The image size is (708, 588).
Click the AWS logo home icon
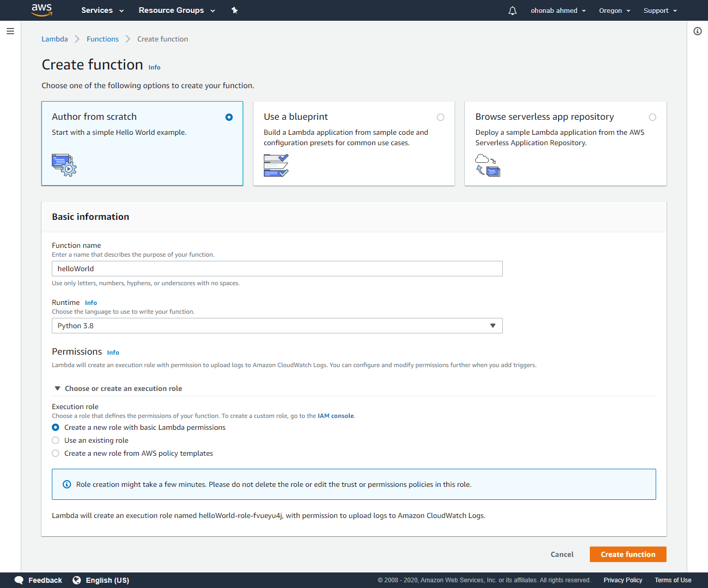point(42,10)
